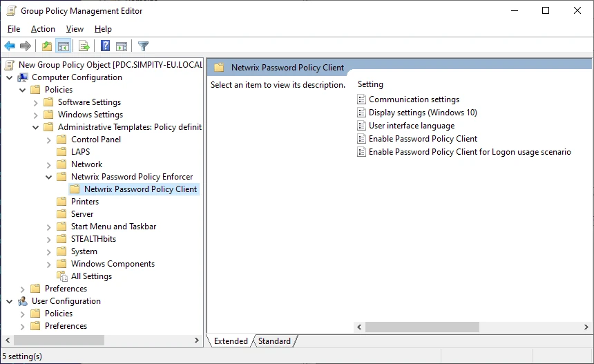Collapse the Netwrix Password Policy Enforcer node

tap(48, 177)
